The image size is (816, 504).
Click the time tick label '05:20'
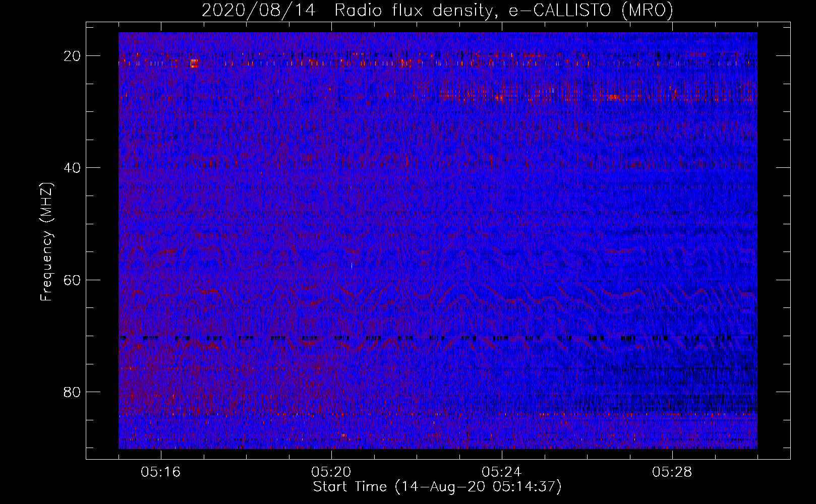(x=331, y=472)
